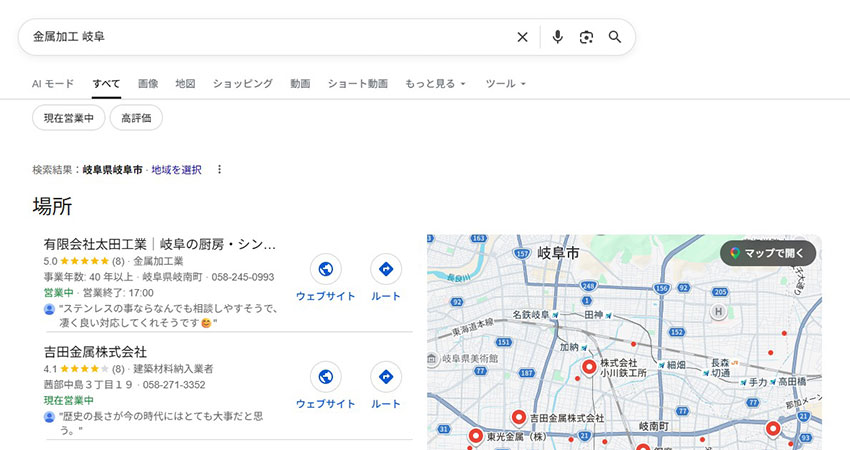Open the 動画 tab
The height and width of the screenshot is (450, 850).
point(300,83)
